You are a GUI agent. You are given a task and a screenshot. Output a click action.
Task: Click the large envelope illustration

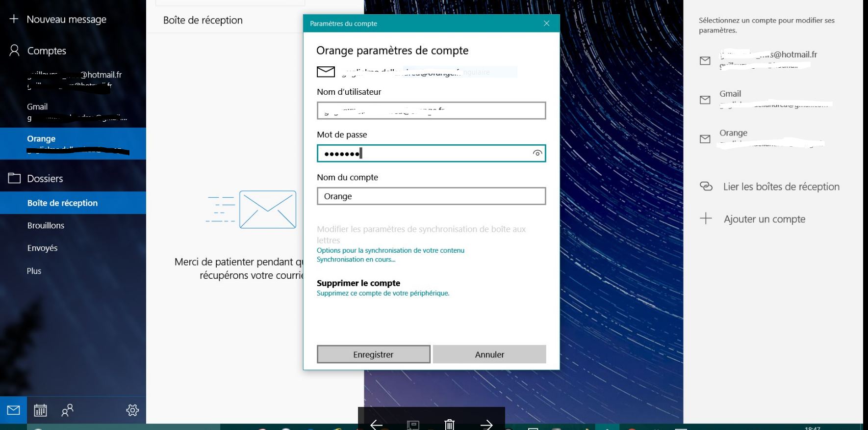tap(268, 210)
